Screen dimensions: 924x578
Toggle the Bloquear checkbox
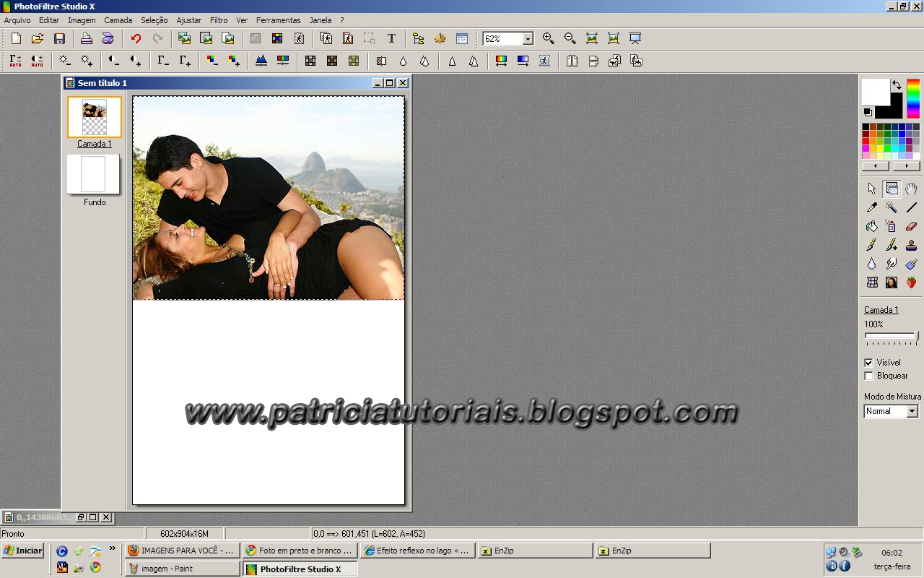pos(868,376)
